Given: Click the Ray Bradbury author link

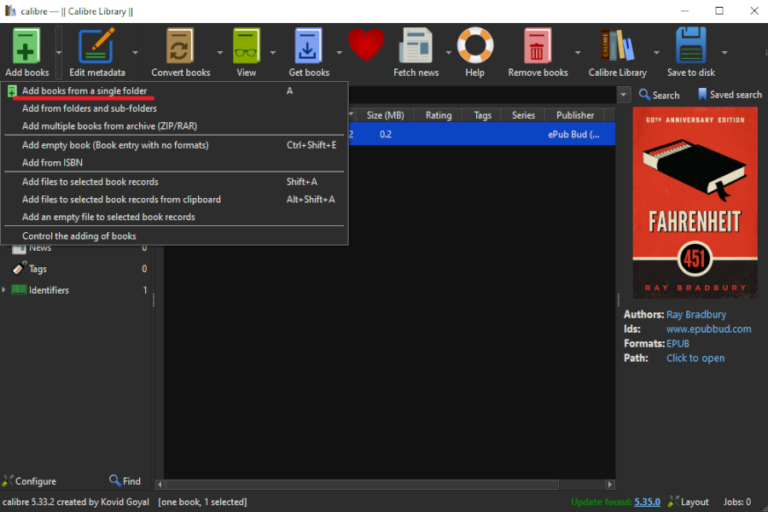Looking at the screenshot, I should click(696, 314).
